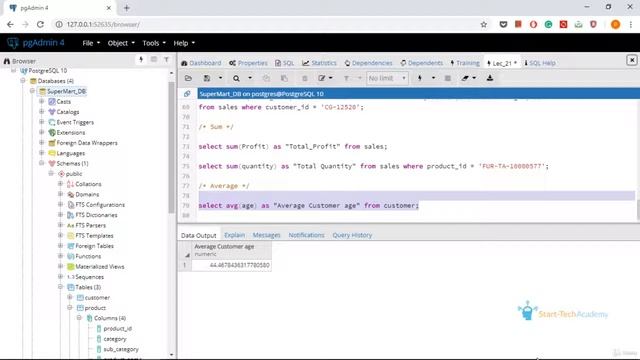Click Average Customer age column header

[x=231, y=250]
